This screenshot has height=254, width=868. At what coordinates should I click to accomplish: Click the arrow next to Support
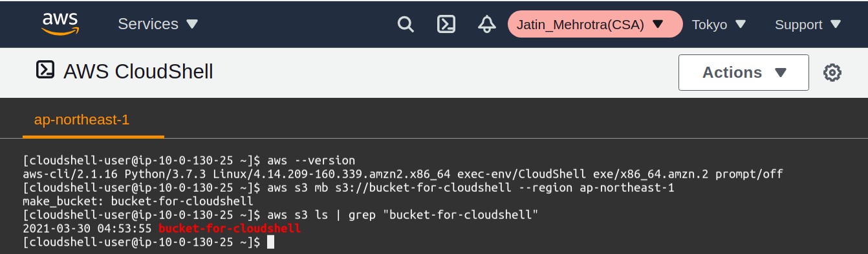(x=835, y=25)
